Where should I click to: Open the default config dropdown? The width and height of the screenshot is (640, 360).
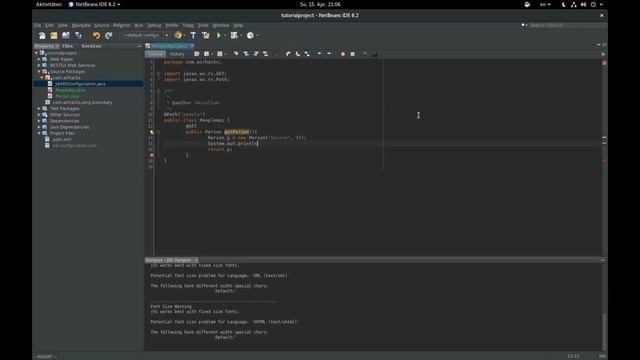tap(146, 36)
